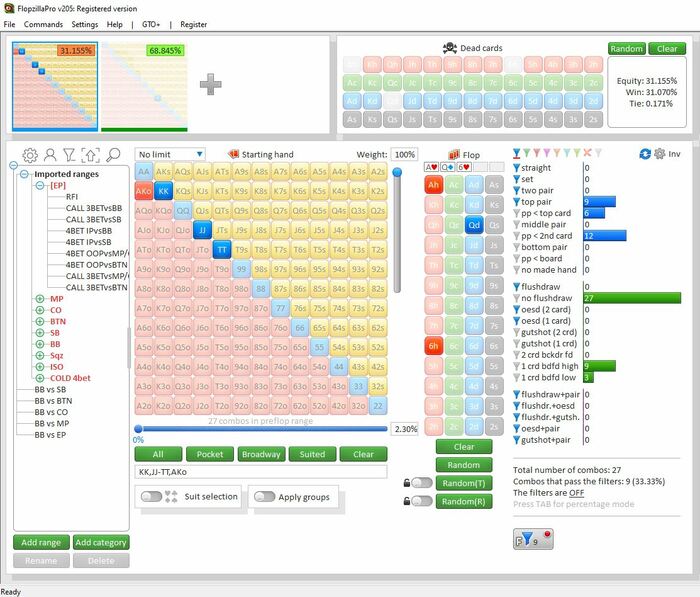Click the magnifier search icon above range tree
Screen dimensions: 700x597
pyautogui.click(x=113, y=155)
